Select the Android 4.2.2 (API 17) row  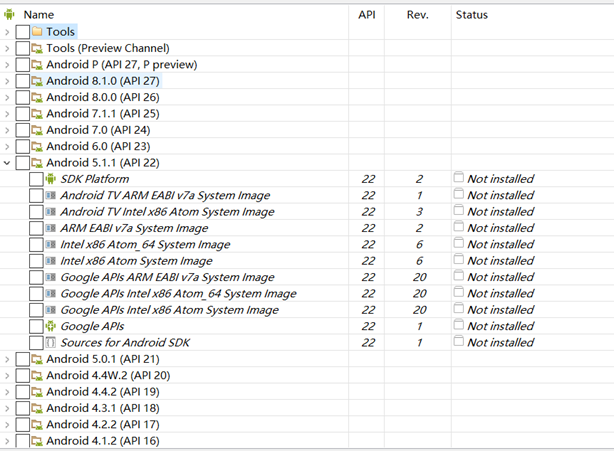pos(307,424)
